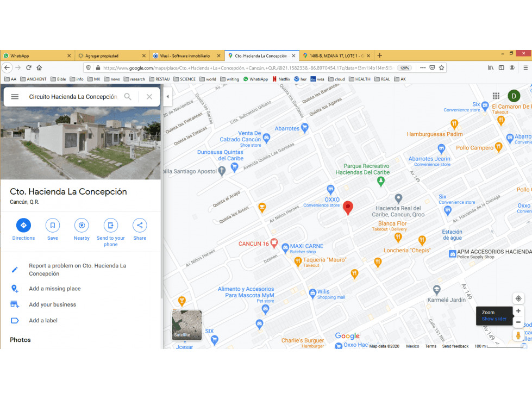
Task: Click the red location pin marker
Action: pyautogui.click(x=348, y=208)
